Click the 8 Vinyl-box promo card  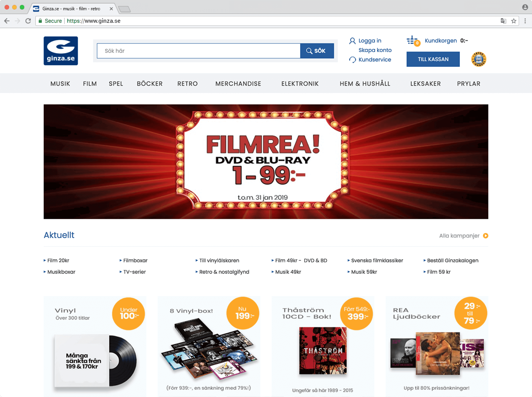tap(209, 346)
